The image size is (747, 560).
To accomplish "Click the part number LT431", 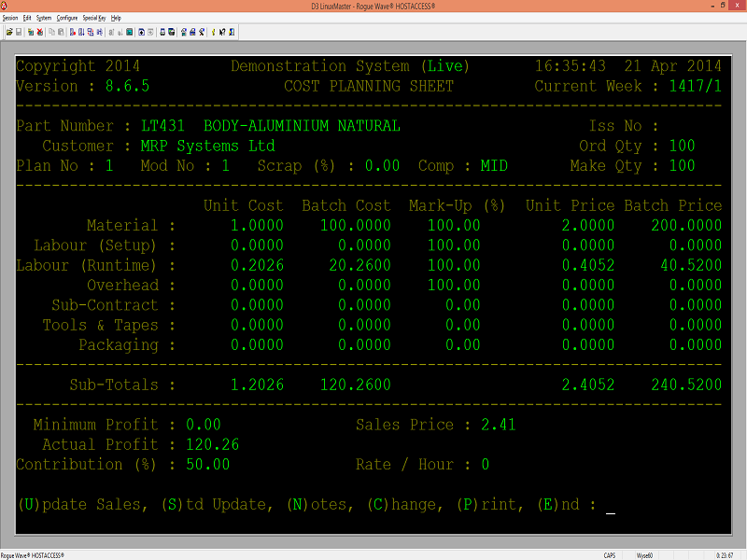I will click(x=162, y=126).
